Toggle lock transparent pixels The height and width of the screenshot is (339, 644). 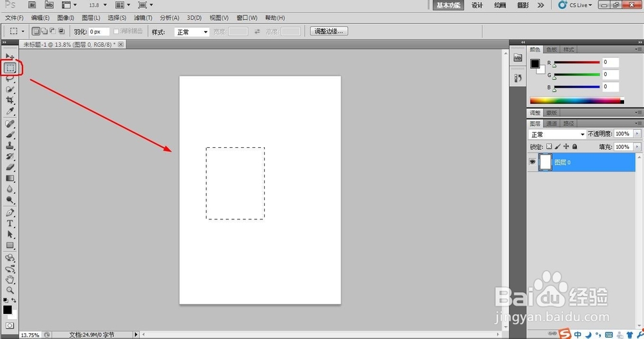[549, 147]
